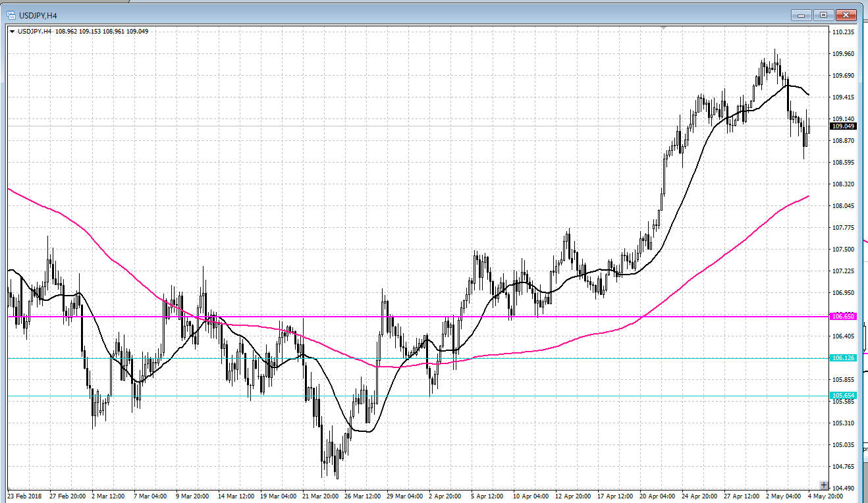
Task: Select the current price label 109.049
Action: click(843, 126)
